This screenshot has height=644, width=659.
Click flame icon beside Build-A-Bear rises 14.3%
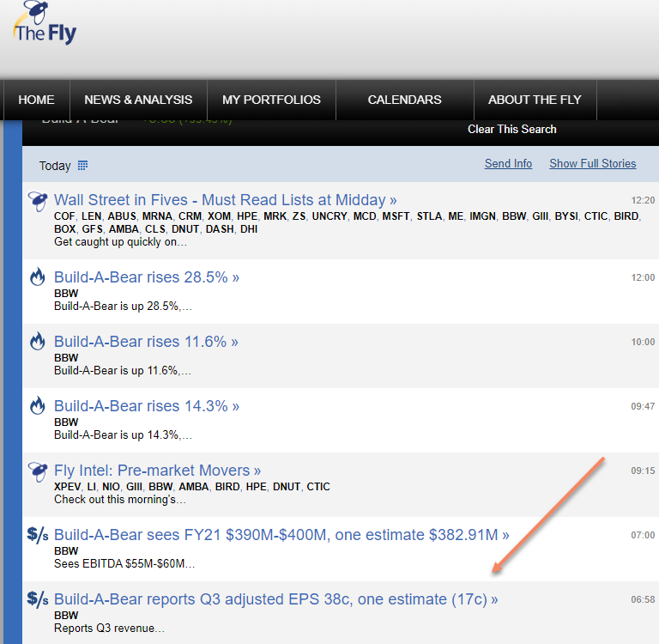click(38, 406)
